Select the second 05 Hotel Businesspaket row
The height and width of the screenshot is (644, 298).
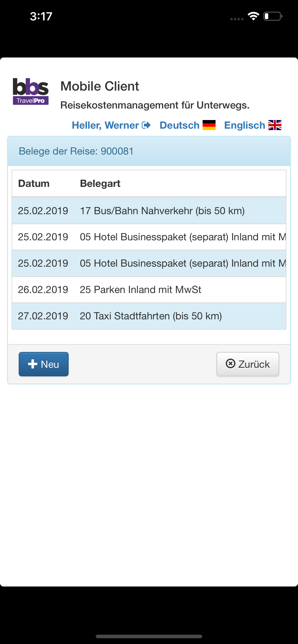point(149,263)
